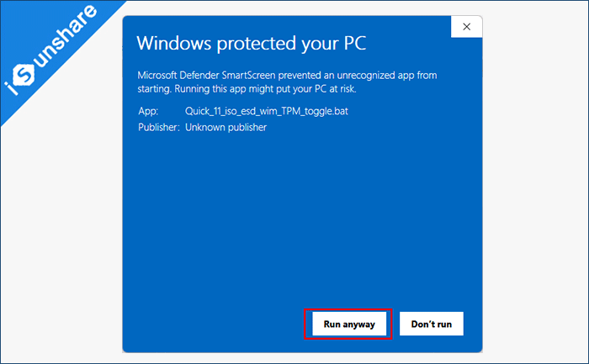Click the App: label
This screenshot has height=364, width=589.
(148, 111)
